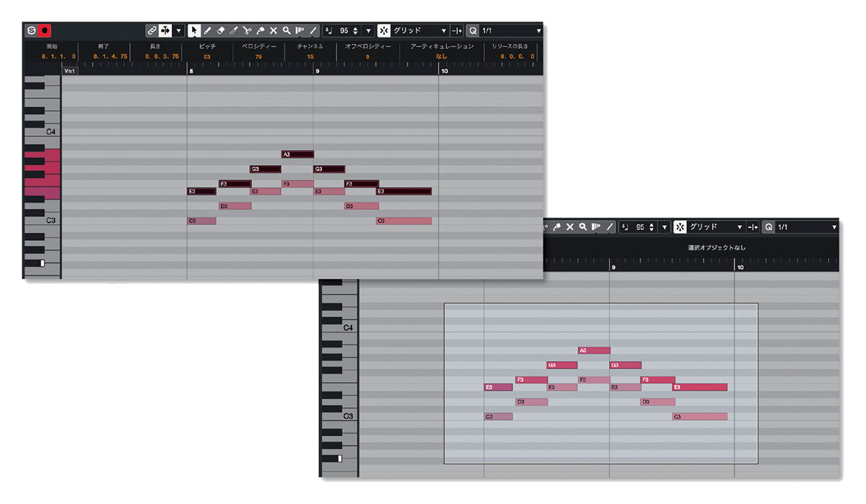Click bar 10 marker in upper window ruler

444,71
